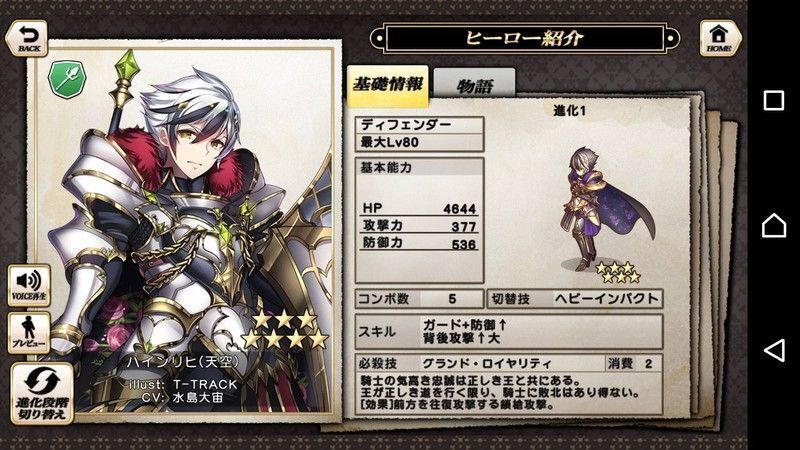Image resolution: width=800 pixels, height=450 pixels.
Task: Switch to the 物語 tab
Action: point(474,84)
